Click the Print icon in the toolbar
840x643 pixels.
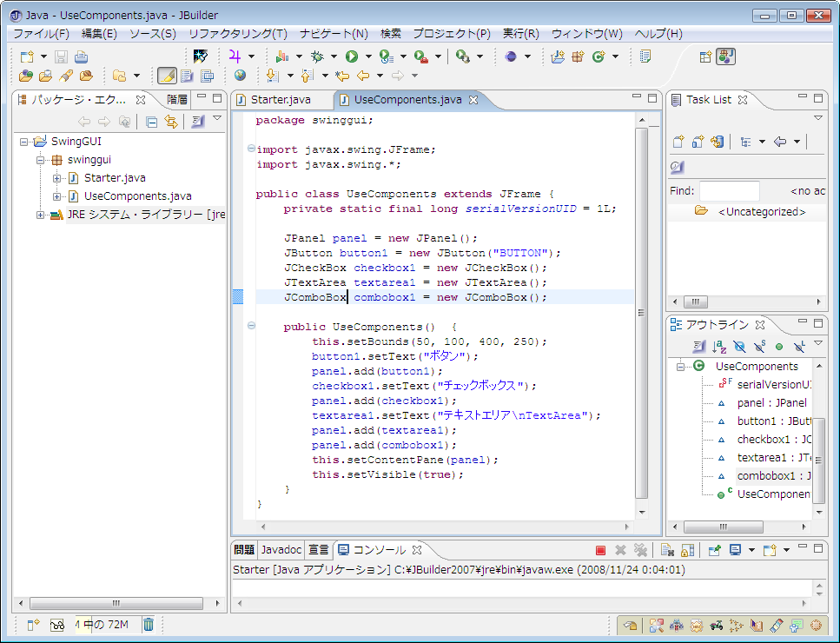tap(81, 56)
